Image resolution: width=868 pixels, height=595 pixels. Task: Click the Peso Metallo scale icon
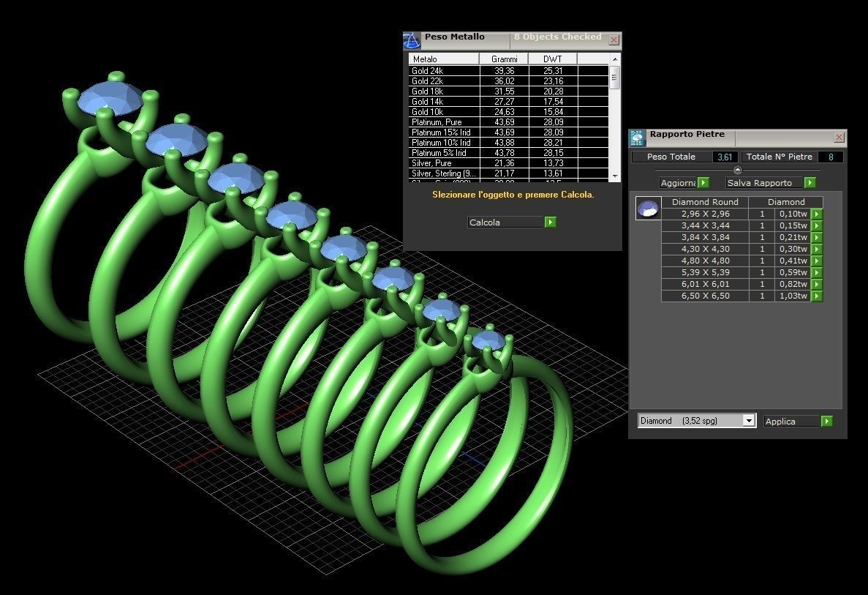(x=411, y=40)
